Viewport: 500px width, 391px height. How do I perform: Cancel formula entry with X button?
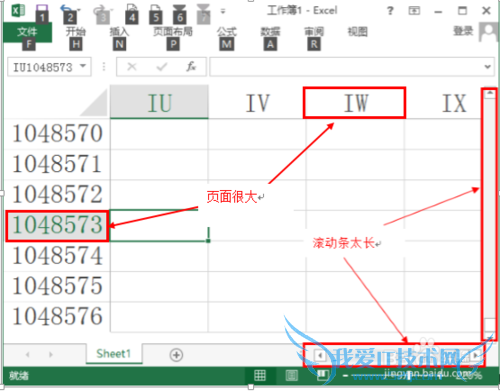[132, 67]
